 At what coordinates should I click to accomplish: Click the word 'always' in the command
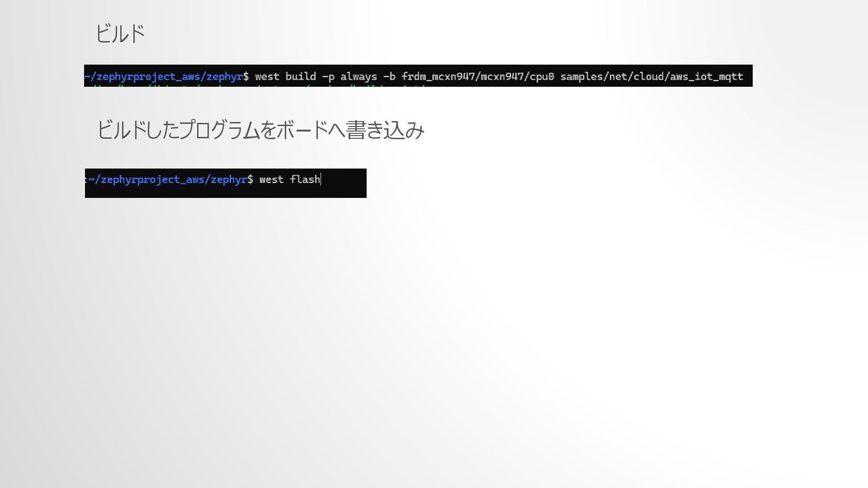point(359,76)
